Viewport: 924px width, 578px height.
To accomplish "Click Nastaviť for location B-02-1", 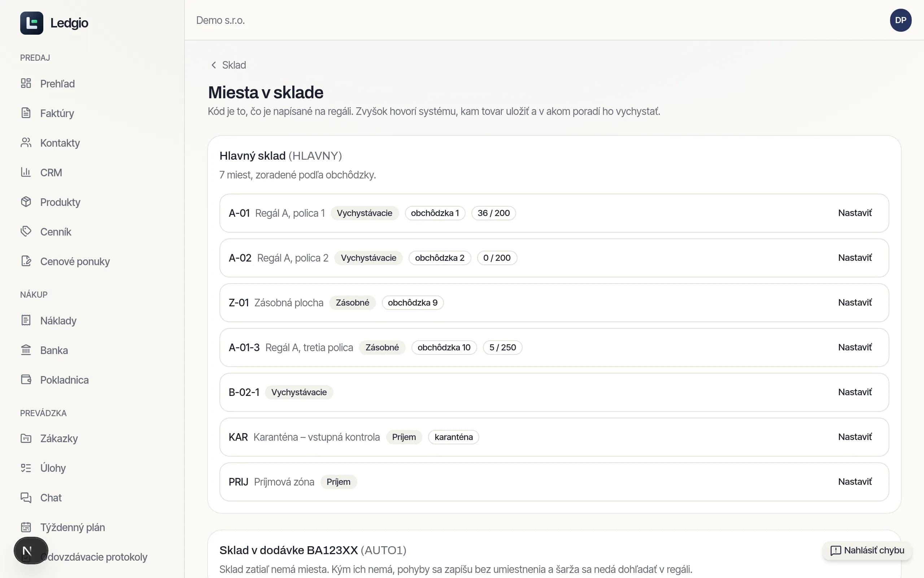I will (855, 392).
